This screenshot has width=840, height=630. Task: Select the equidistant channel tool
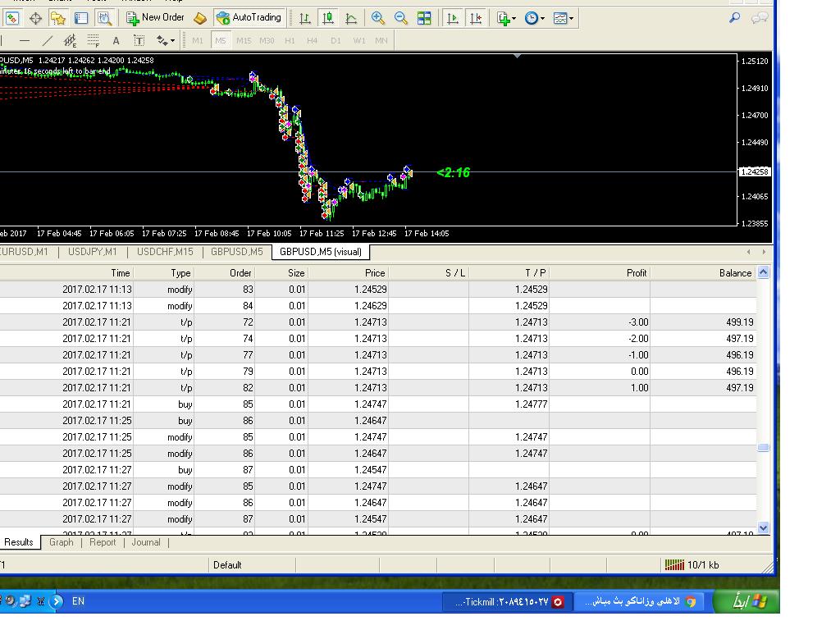point(70,40)
